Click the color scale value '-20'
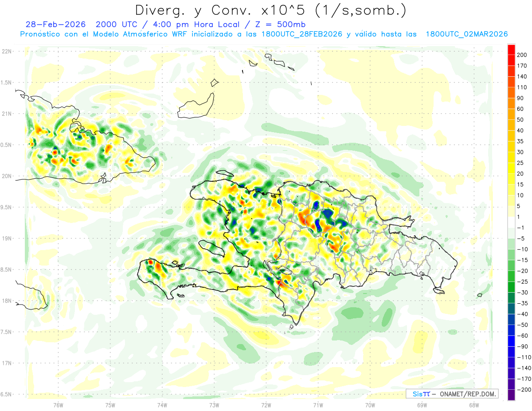Viewport: 532px width, 411px height. pyautogui.click(x=522, y=271)
